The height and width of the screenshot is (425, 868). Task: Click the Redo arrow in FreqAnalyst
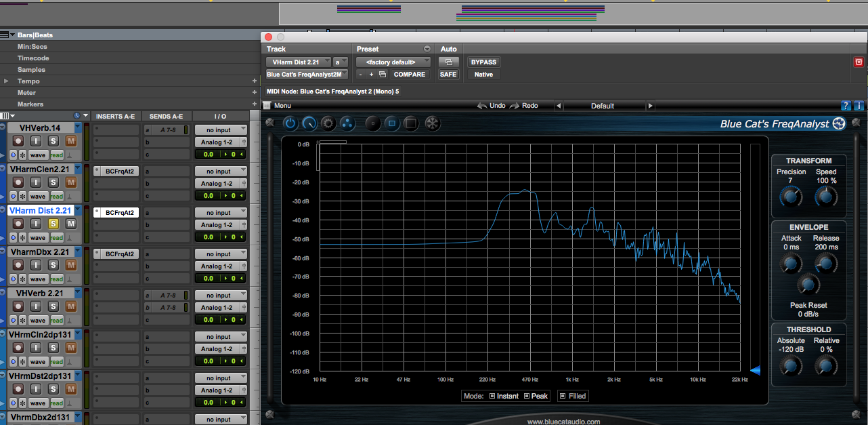point(515,106)
